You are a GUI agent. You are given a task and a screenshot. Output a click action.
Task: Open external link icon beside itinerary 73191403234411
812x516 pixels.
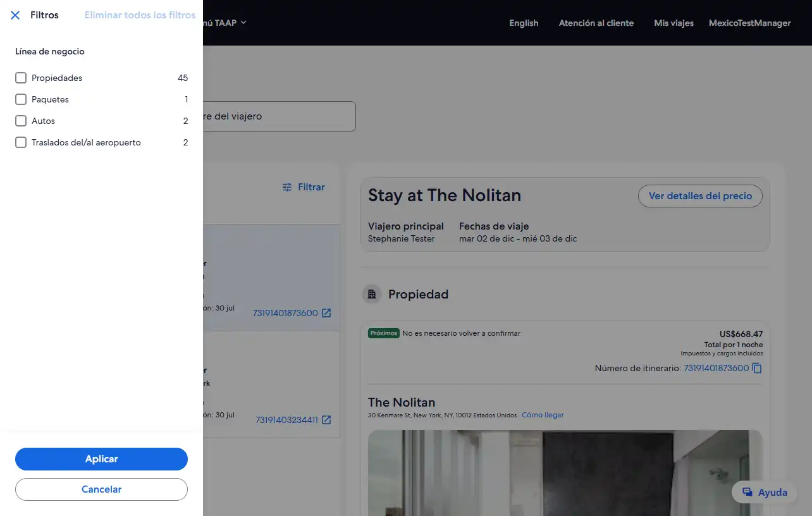point(326,420)
